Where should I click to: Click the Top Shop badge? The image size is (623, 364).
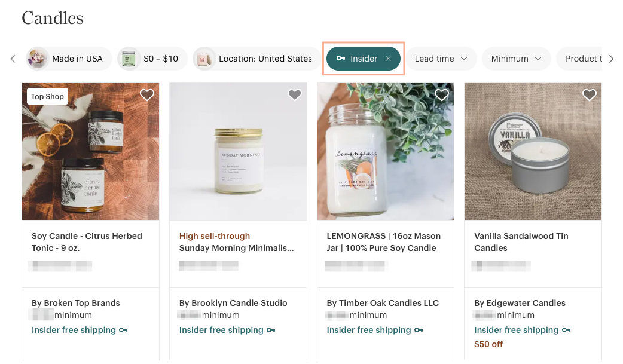[x=47, y=97]
